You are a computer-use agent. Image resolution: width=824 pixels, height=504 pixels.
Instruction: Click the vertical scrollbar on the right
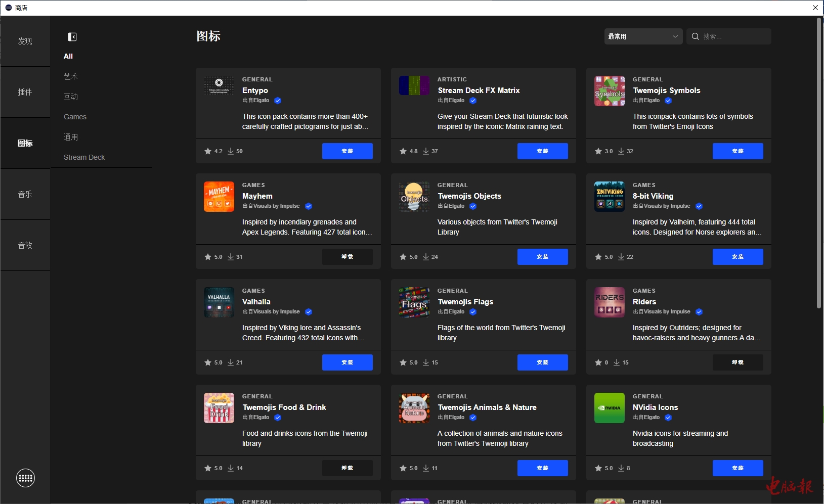[x=818, y=162]
